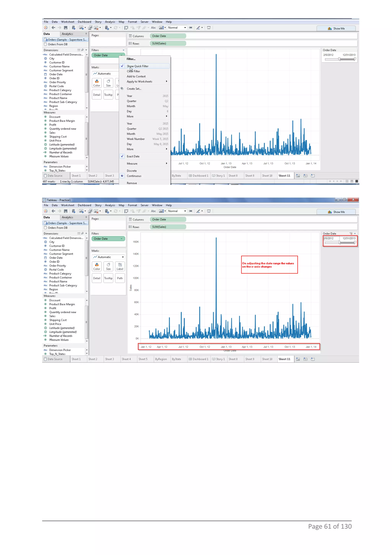Viewport: 392px width, 555px height.
Task: Open red-boxed Order Date quick filter dropdown arrow
Action: click(355, 233)
